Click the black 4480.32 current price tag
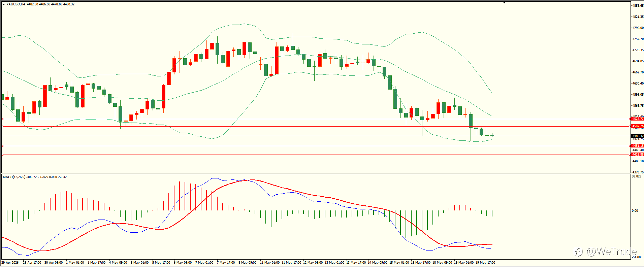 638,136
